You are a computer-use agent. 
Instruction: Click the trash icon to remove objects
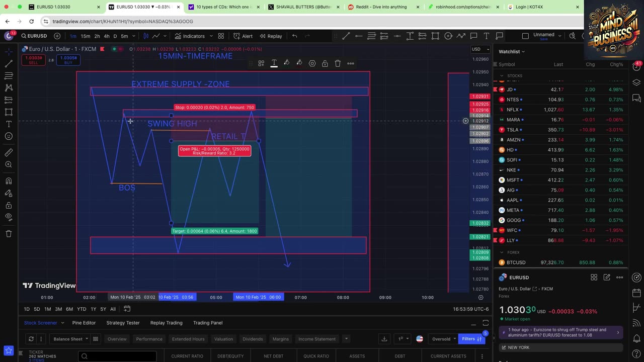pyautogui.click(x=9, y=234)
